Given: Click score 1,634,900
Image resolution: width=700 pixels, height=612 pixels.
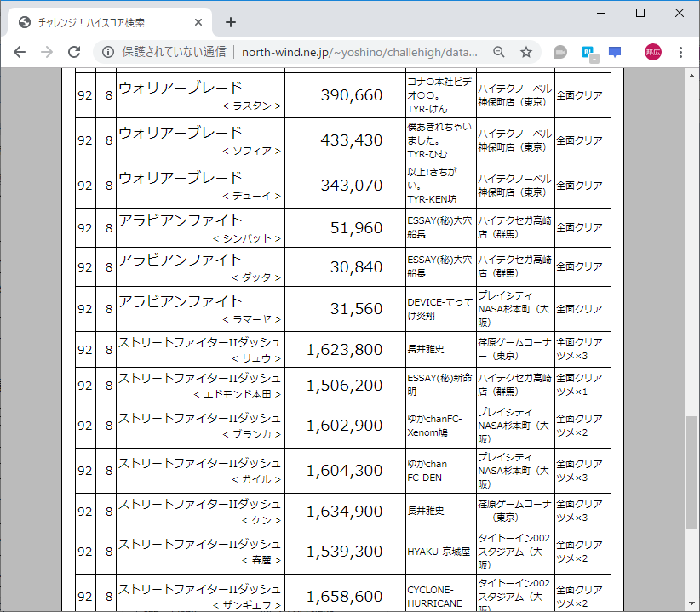Looking at the screenshot, I should point(344,512).
